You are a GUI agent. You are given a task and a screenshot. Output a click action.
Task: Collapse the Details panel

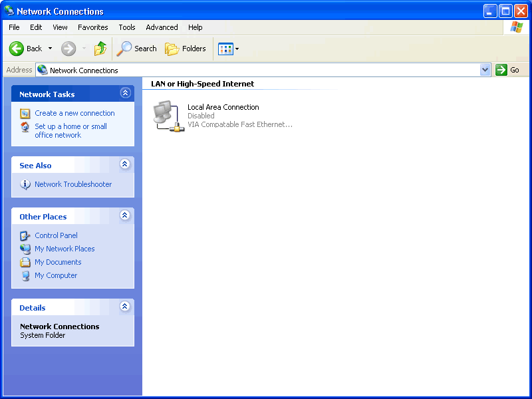coord(124,307)
